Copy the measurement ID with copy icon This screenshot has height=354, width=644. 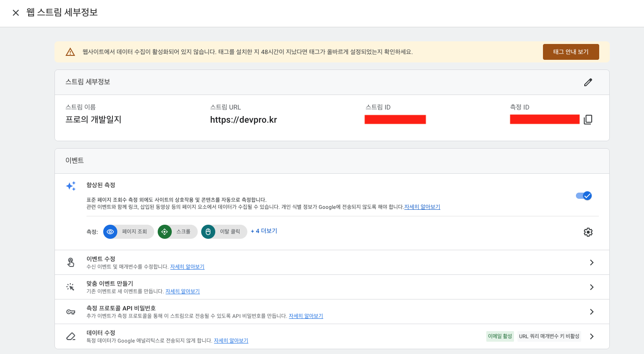click(588, 120)
